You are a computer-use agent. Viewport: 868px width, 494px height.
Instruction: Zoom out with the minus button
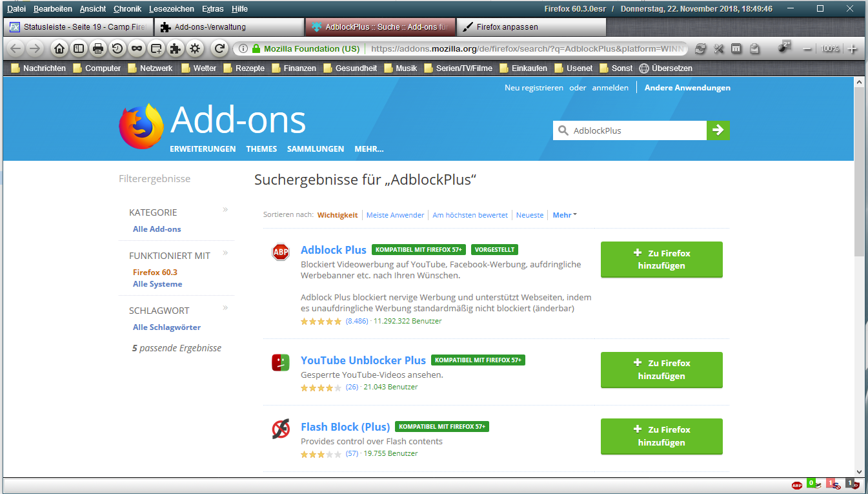[x=807, y=49]
